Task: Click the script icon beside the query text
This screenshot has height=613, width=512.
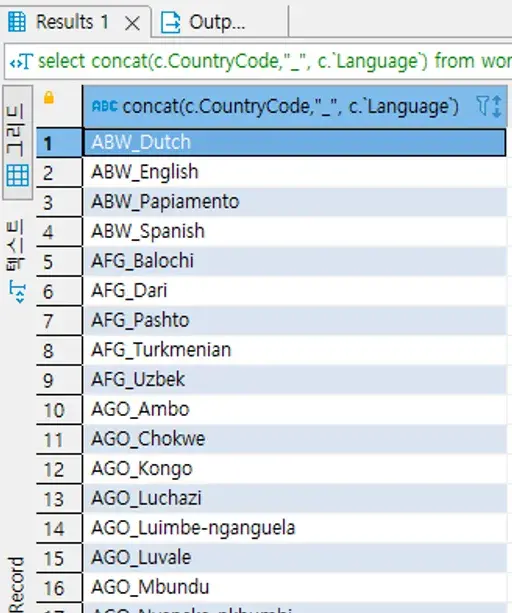Action: pos(20,62)
